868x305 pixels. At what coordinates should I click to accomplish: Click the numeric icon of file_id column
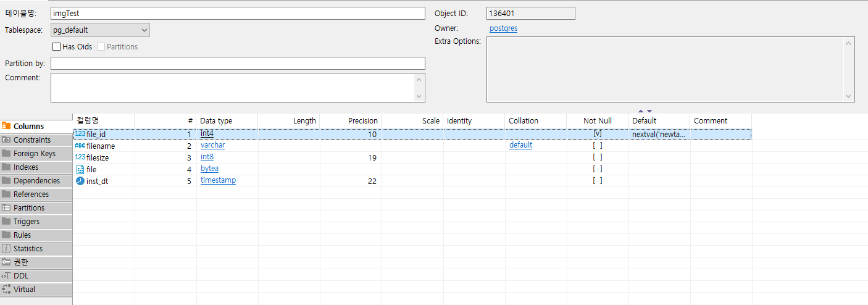pyautogui.click(x=80, y=134)
